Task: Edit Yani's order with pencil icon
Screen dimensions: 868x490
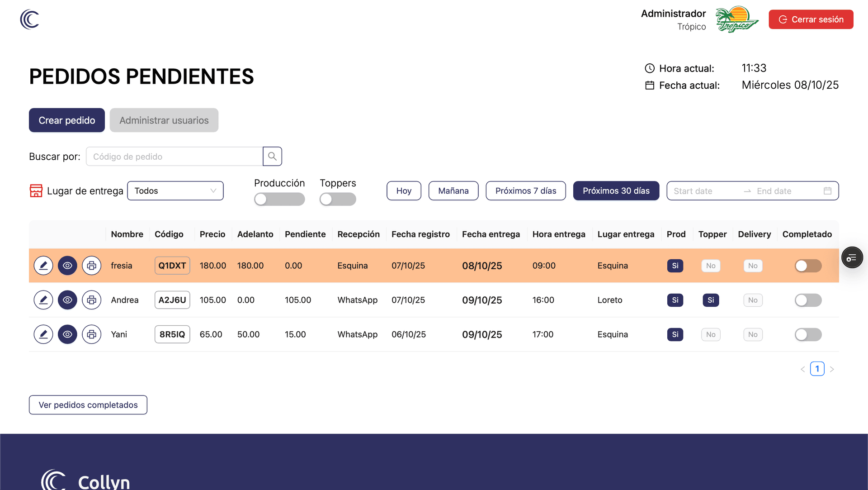Action: click(43, 334)
